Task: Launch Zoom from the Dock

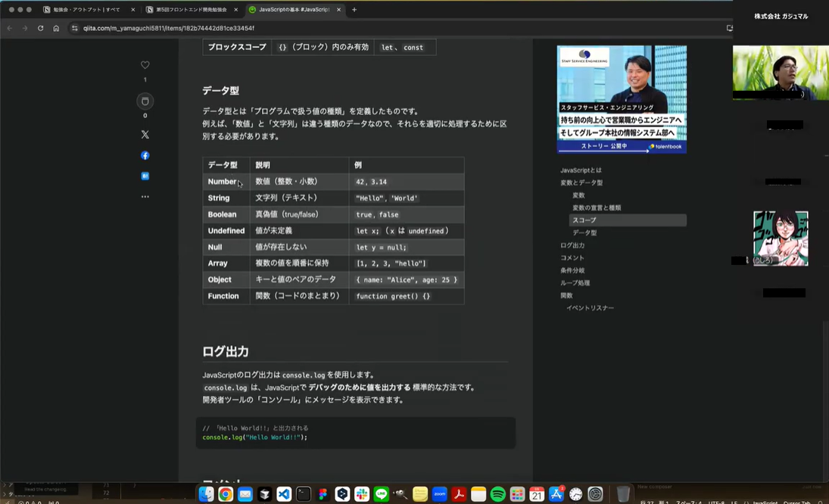Action: click(439, 494)
